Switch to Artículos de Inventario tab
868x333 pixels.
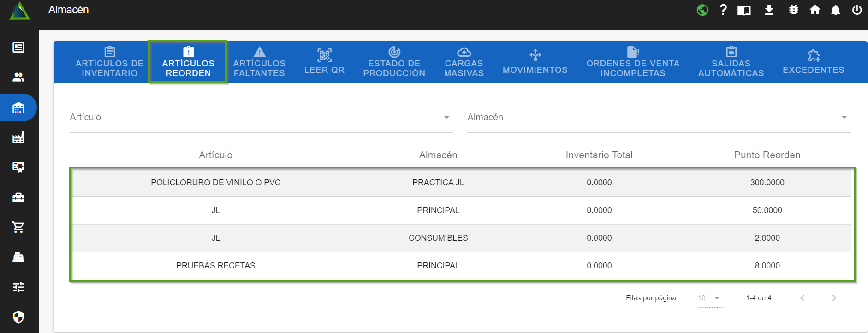109,62
